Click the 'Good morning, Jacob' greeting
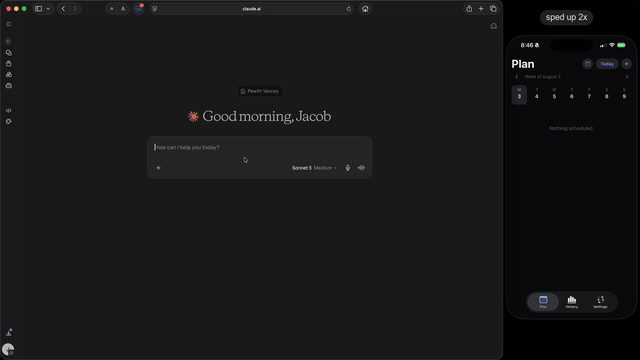The width and height of the screenshot is (640, 360). (267, 116)
